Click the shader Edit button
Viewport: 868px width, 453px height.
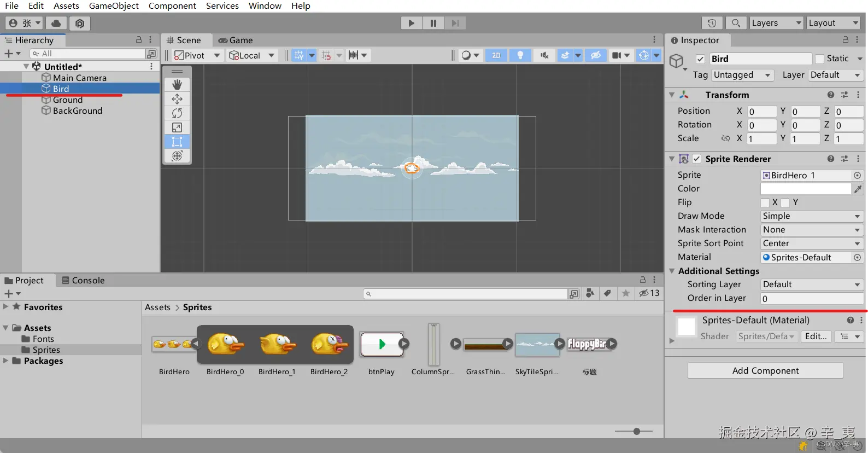tap(816, 336)
